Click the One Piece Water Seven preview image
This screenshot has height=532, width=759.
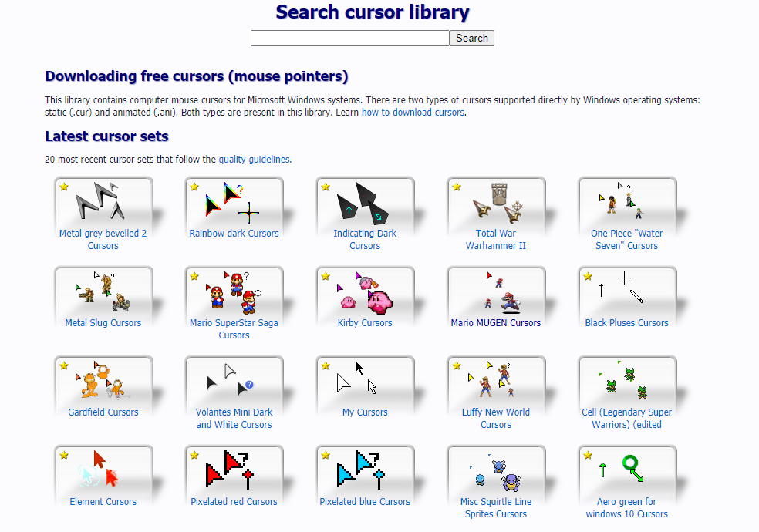(620, 200)
